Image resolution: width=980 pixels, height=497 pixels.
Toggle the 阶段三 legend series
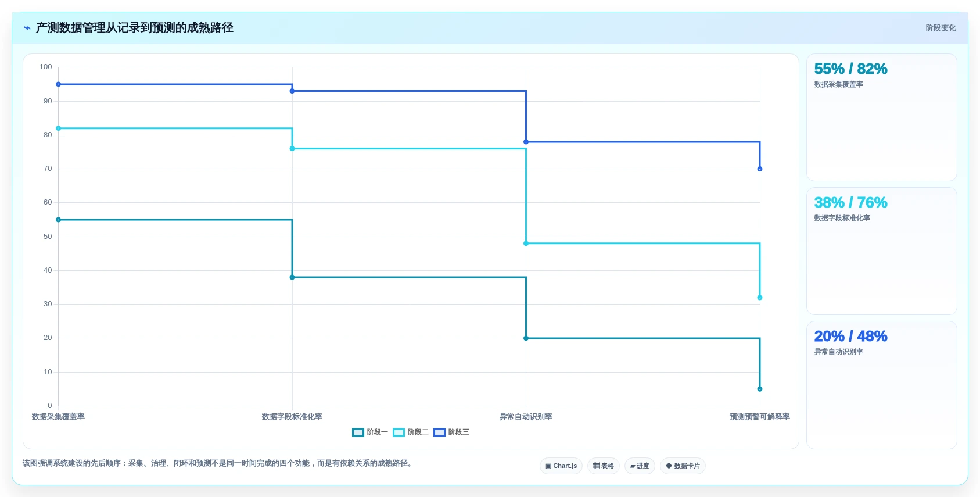(451, 432)
